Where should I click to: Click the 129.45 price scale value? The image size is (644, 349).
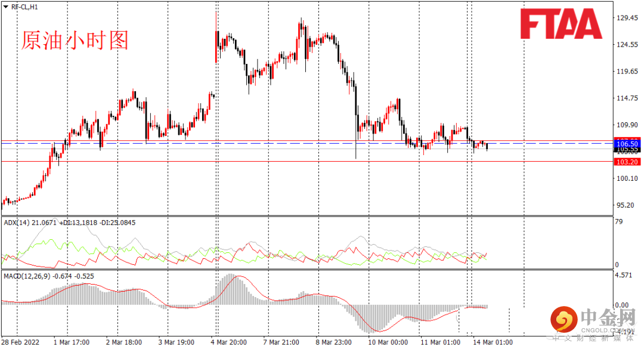pyautogui.click(x=627, y=18)
